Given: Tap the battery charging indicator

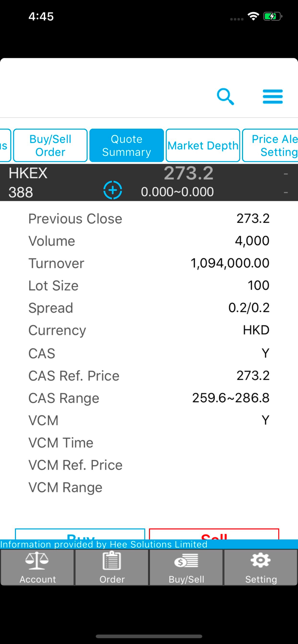Looking at the screenshot, I should (x=272, y=16).
